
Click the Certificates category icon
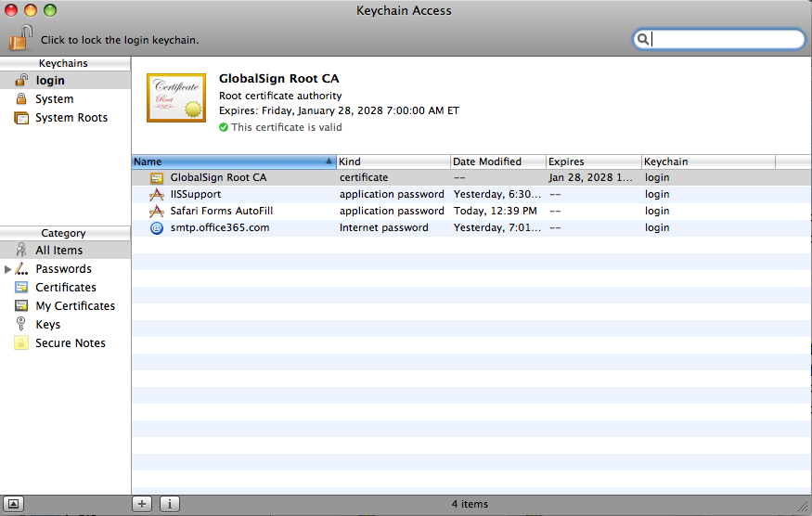pyautogui.click(x=21, y=287)
